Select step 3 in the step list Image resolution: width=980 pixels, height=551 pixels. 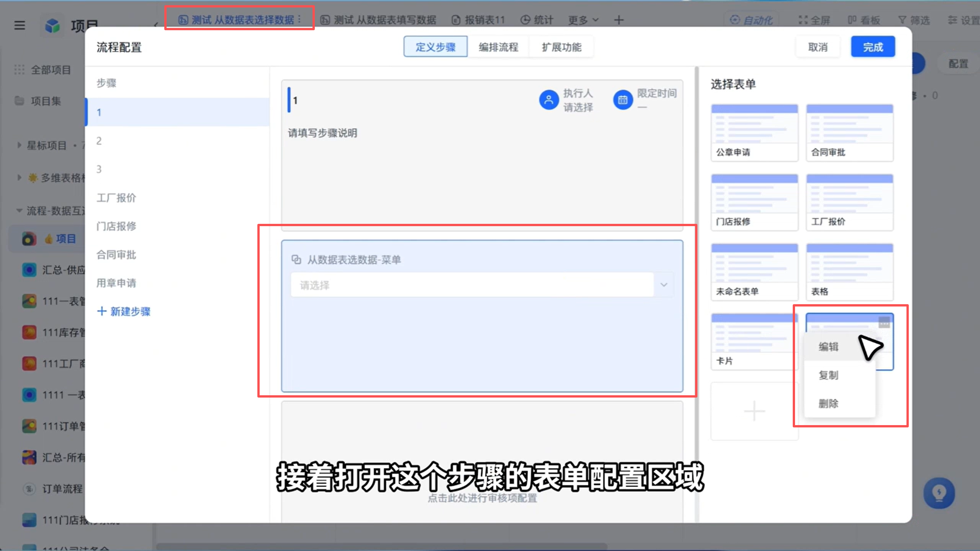177,169
